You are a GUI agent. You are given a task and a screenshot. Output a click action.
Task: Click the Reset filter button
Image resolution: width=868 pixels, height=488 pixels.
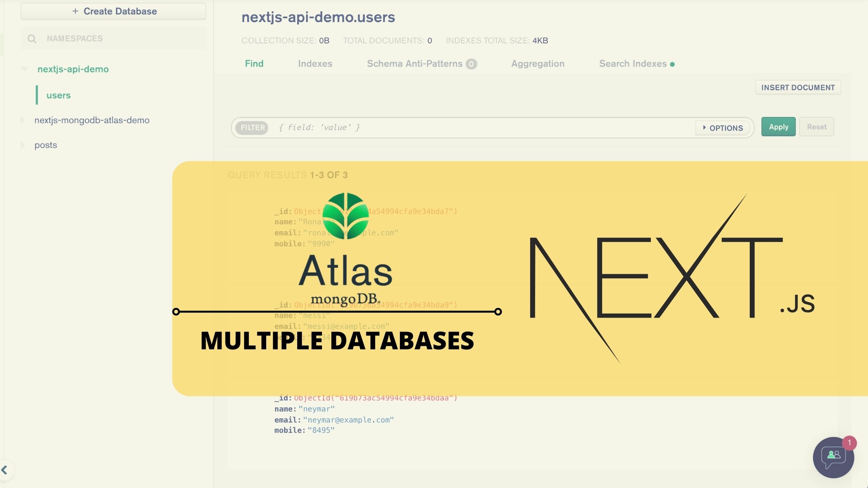tap(816, 127)
